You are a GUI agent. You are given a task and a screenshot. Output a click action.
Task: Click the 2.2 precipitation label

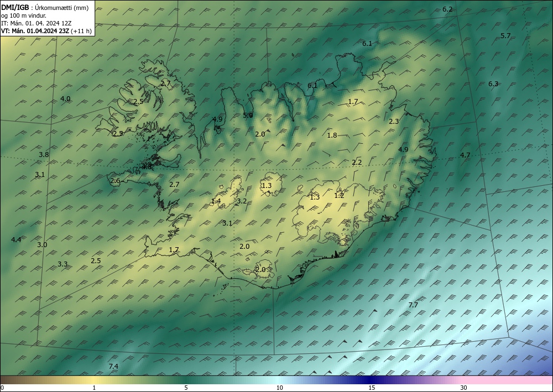click(357, 162)
